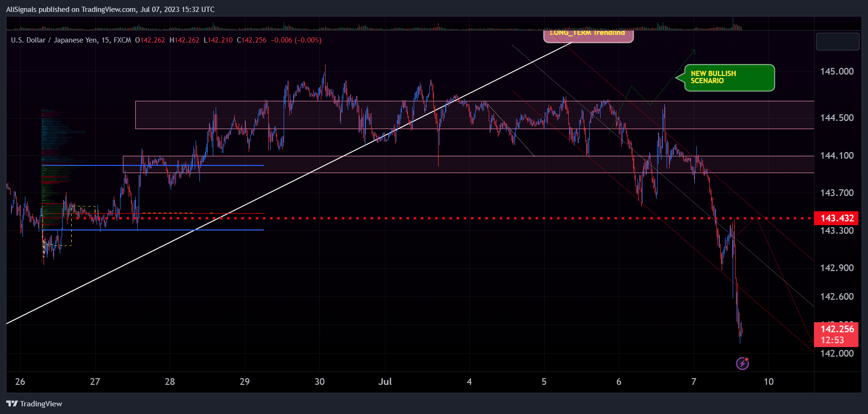Click the red 143.432 price label

836,218
